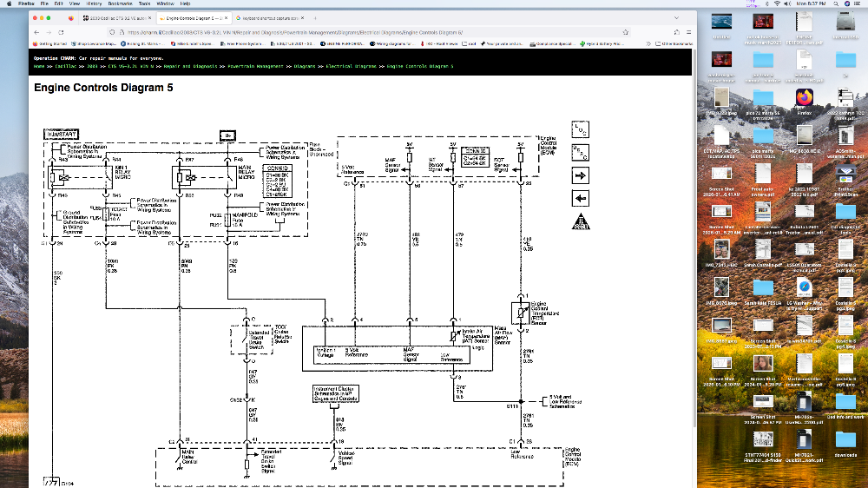Click the DESC legend icon beside the diagram
The image size is (868, 488).
(x=580, y=153)
